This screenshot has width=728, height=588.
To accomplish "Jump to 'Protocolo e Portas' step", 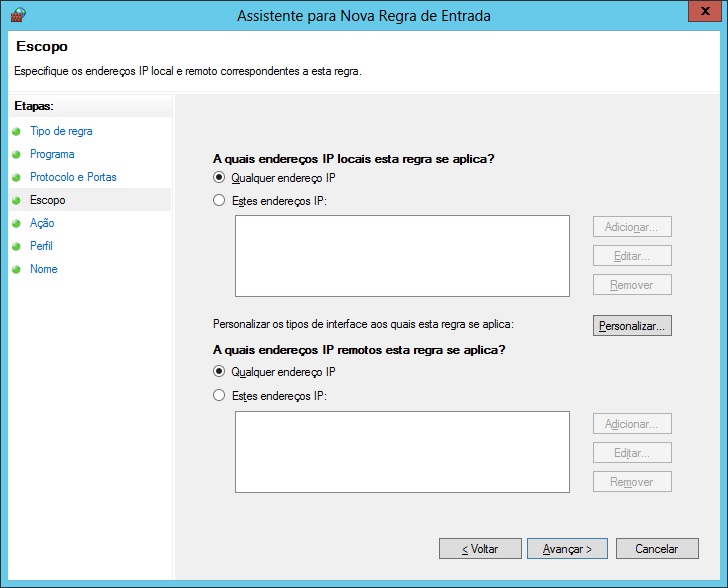I will [73, 177].
